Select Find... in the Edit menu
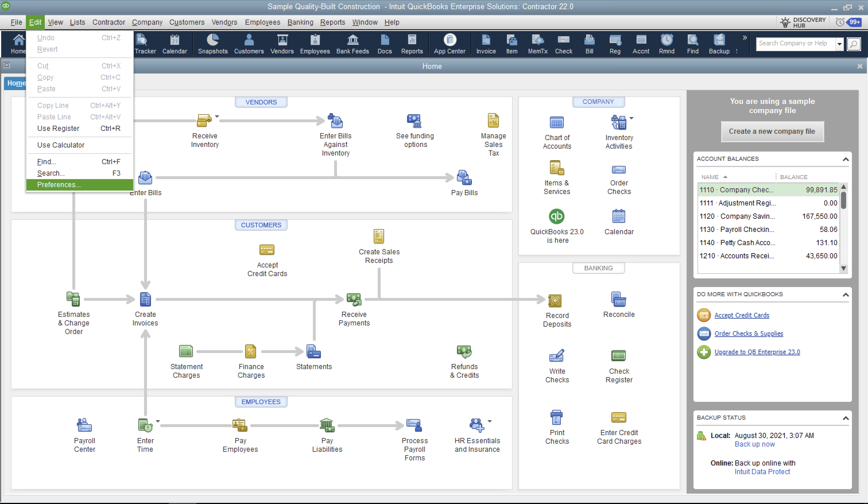 [x=80, y=162]
